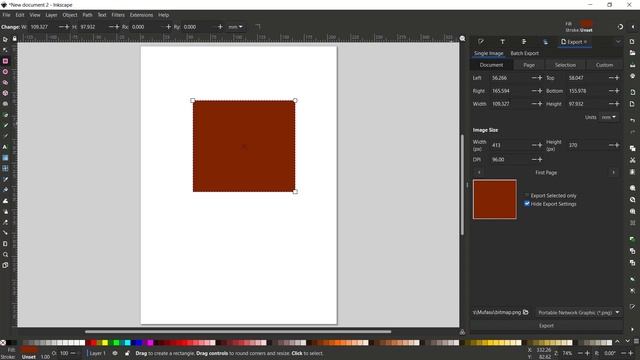
Task: Open the Path menu
Action: click(x=87, y=15)
